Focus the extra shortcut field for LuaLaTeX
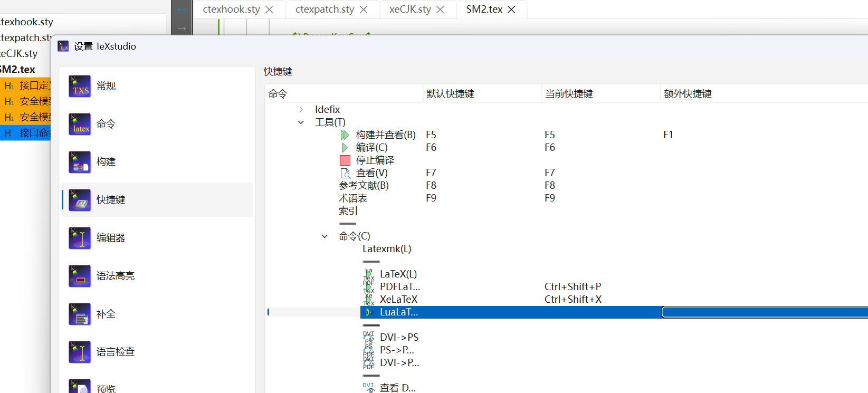The image size is (868, 393). pyautogui.click(x=765, y=312)
